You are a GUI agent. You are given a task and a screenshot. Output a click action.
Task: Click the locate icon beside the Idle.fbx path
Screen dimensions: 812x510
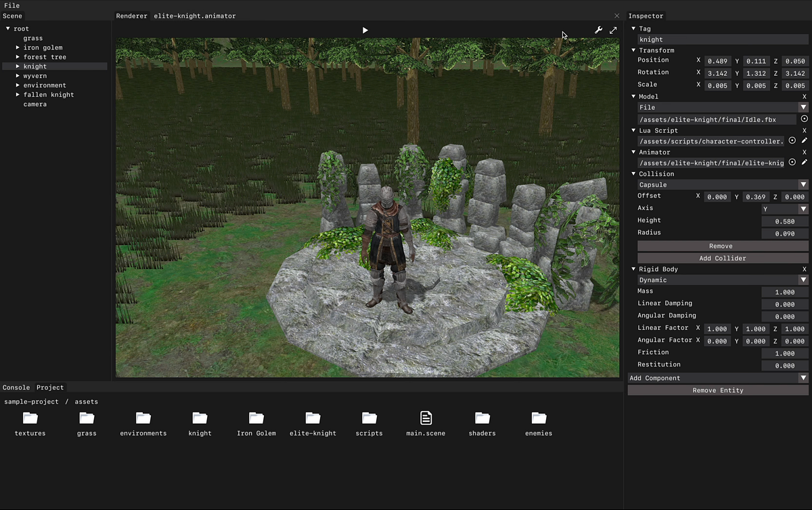coord(805,119)
